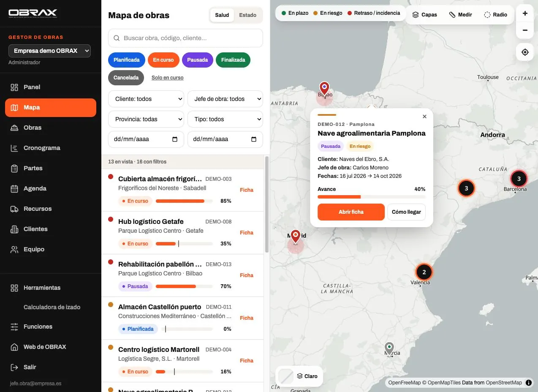Select Almacén Castellón puerto list row
Viewport: 538px width, 392px height.
tap(182, 318)
